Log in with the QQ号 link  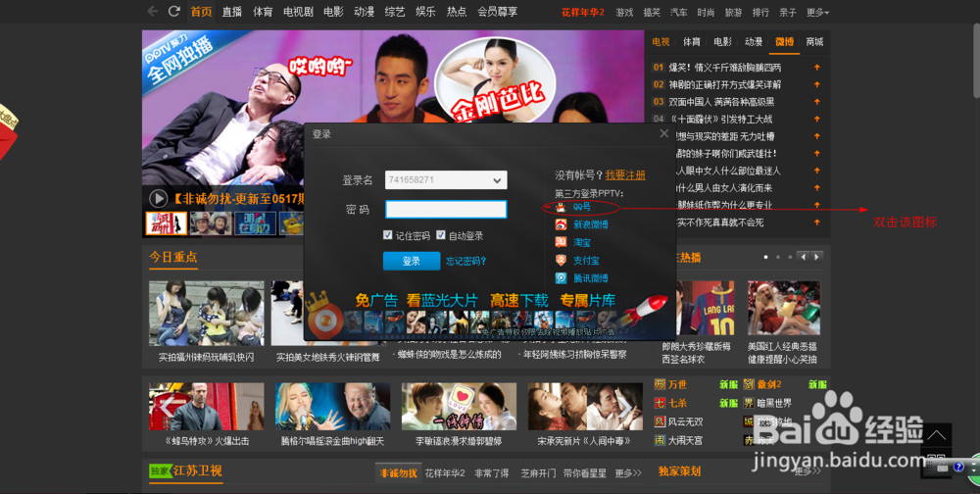[x=581, y=207]
